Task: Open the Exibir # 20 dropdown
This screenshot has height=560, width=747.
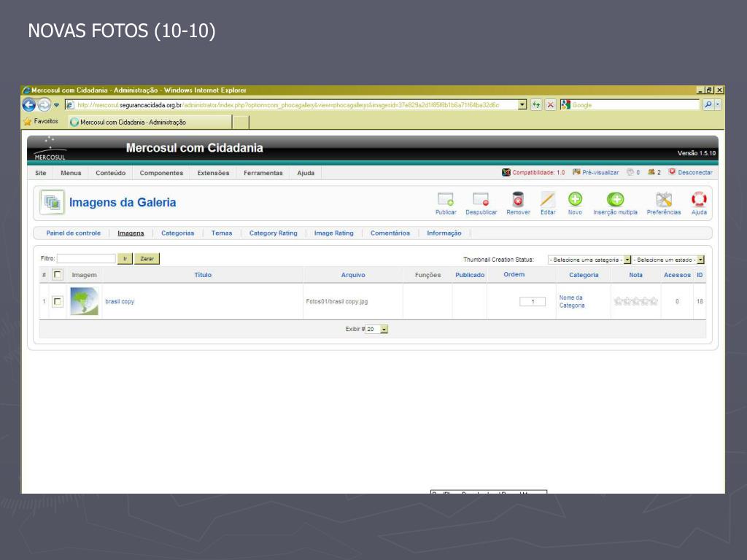Action: (376, 329)
